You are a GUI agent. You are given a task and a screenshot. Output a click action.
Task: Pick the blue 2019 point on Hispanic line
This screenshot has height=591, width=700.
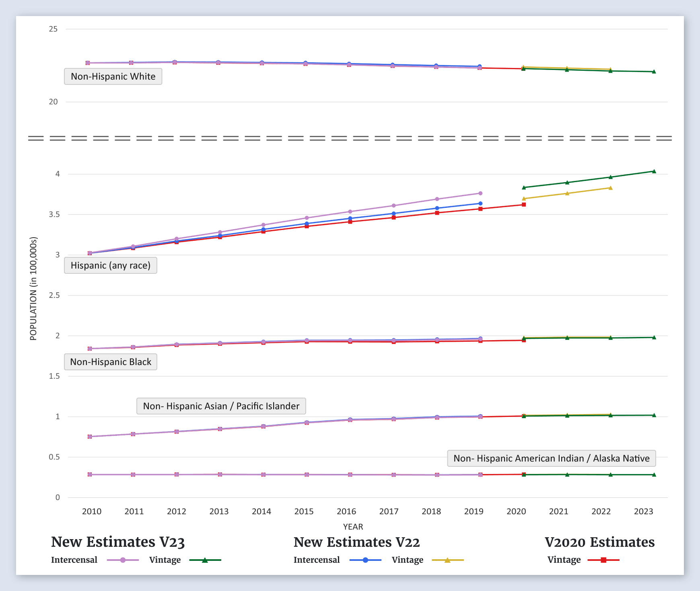coord(480,203)
